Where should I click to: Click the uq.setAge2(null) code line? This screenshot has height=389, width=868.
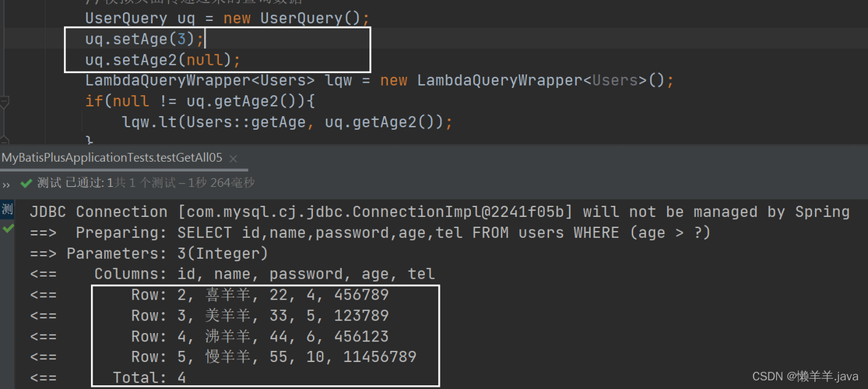tap(163, 60)
